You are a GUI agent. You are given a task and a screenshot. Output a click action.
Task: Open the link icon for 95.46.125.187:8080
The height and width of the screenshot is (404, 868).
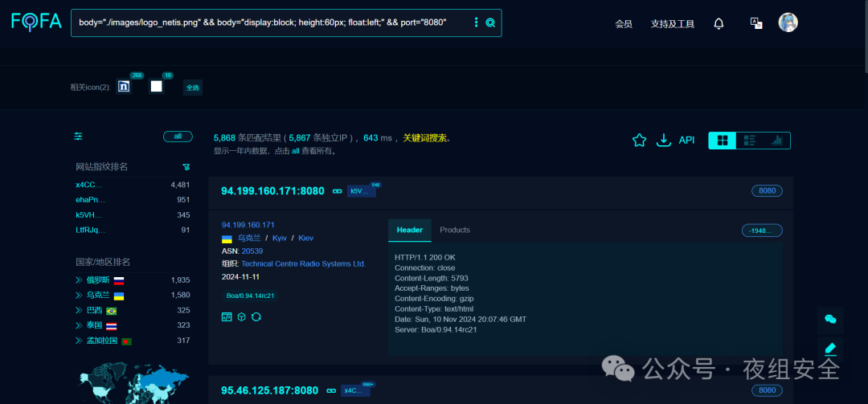331,390
